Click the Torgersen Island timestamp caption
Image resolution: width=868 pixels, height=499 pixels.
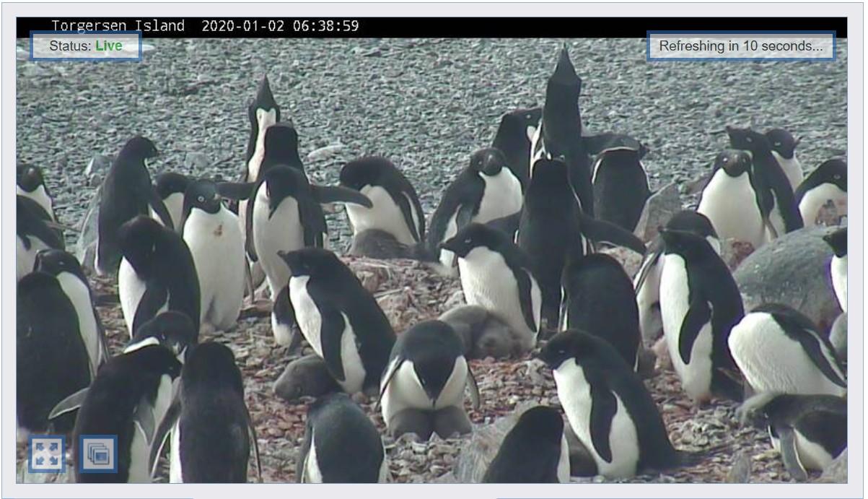pyautogui.click(x=205, y=26)
